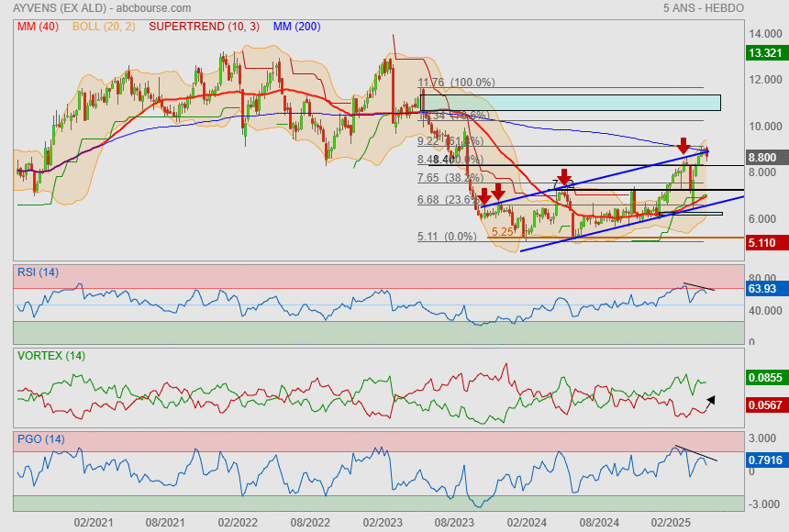Select the green 13.321 price tag

763,54
